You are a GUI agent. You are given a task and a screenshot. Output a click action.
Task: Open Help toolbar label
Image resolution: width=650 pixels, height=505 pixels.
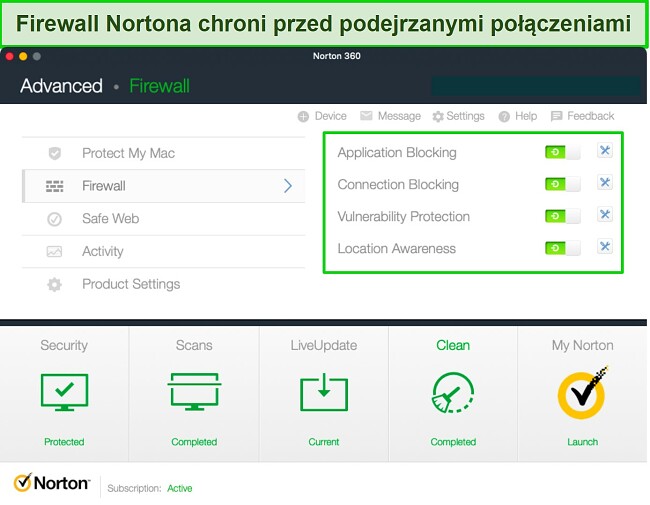point(526,116)
